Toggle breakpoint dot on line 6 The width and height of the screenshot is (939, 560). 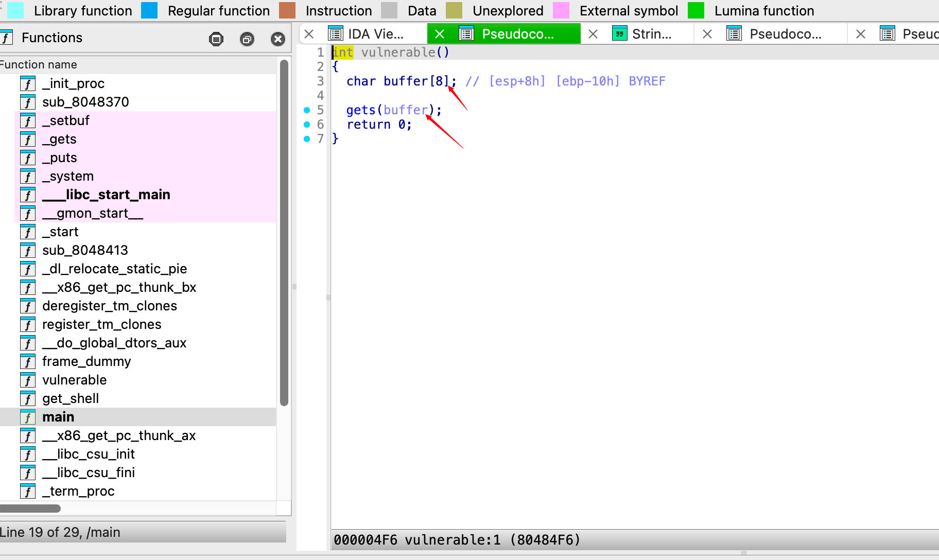click(307, 125)
